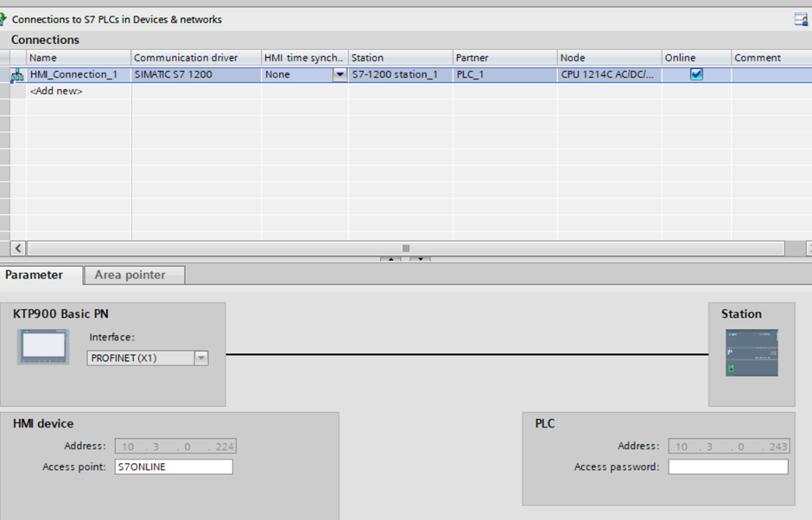Click the Node column header
812x520 pixels.
[609, 58]
